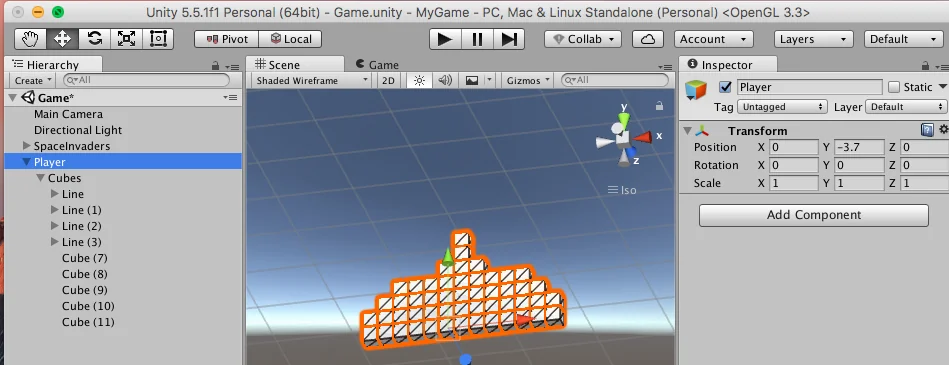This screenshot has width=949, height=365.
Task: Expand Line (1) object
Action: click(54, 210)
